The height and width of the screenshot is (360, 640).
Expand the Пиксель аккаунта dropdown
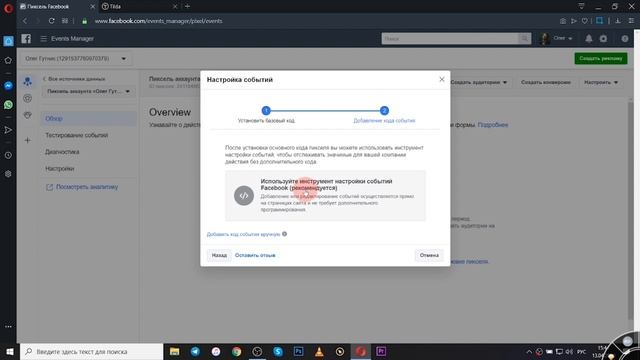88,91
